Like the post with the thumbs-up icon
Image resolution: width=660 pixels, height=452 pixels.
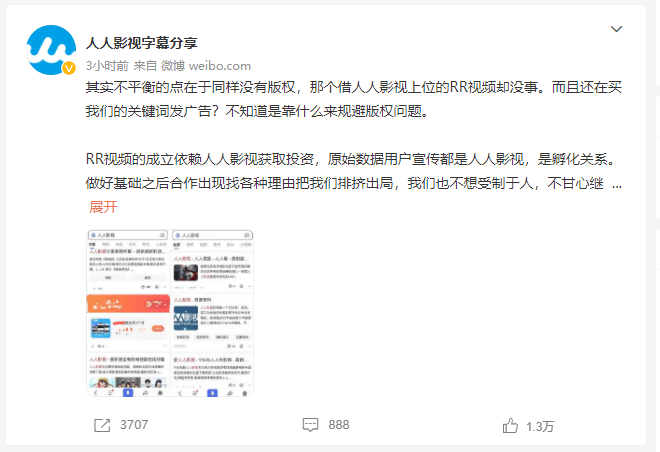[510, 425]
